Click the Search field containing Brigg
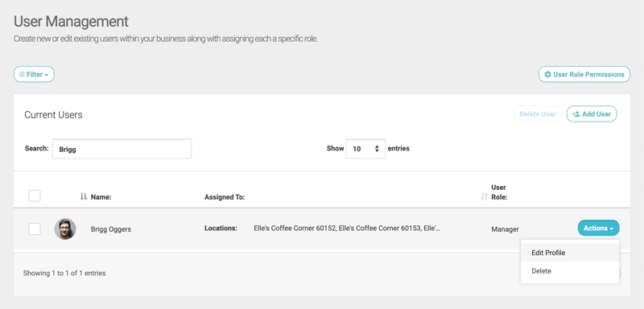The image size is (644, 309). pos(122,149)
